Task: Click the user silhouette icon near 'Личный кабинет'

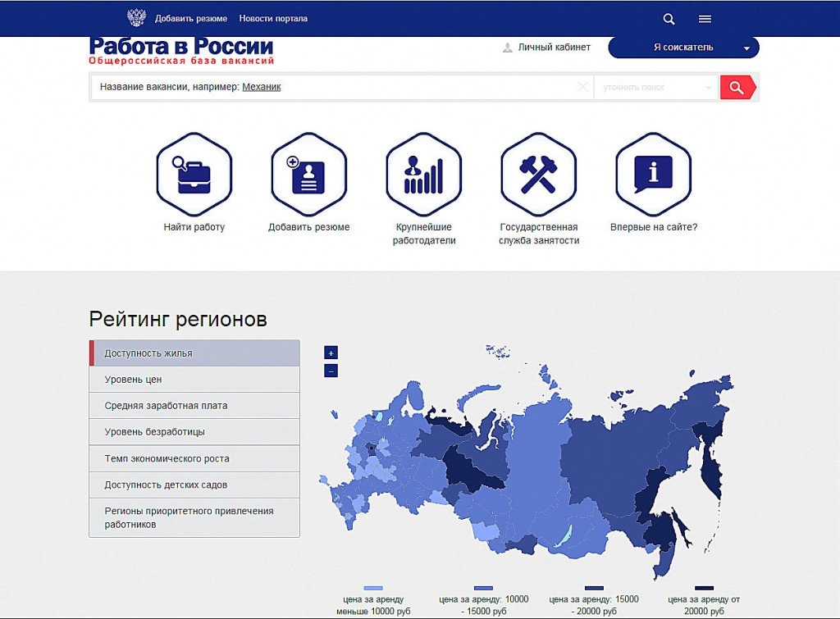Action: coord(507,48)
